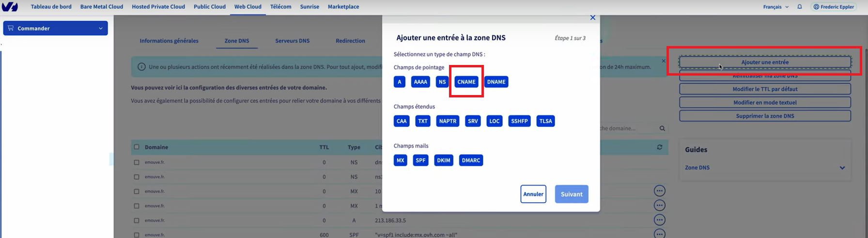Check the first NS row checkbox
Image resolution: width=868 pixels, height=238 pixels.
click(x=137, y=162)
